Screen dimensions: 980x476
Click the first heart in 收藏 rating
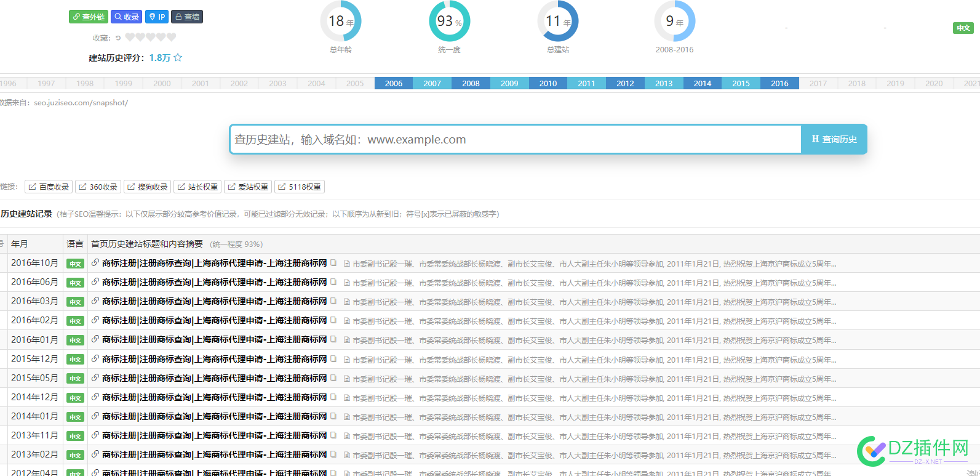coord(130,37)
